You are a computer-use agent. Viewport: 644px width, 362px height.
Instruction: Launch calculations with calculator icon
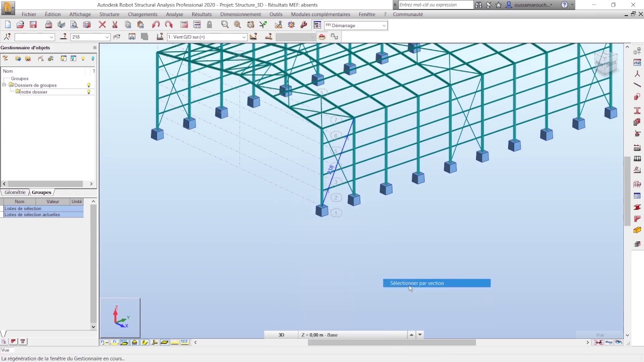[184, 25]
